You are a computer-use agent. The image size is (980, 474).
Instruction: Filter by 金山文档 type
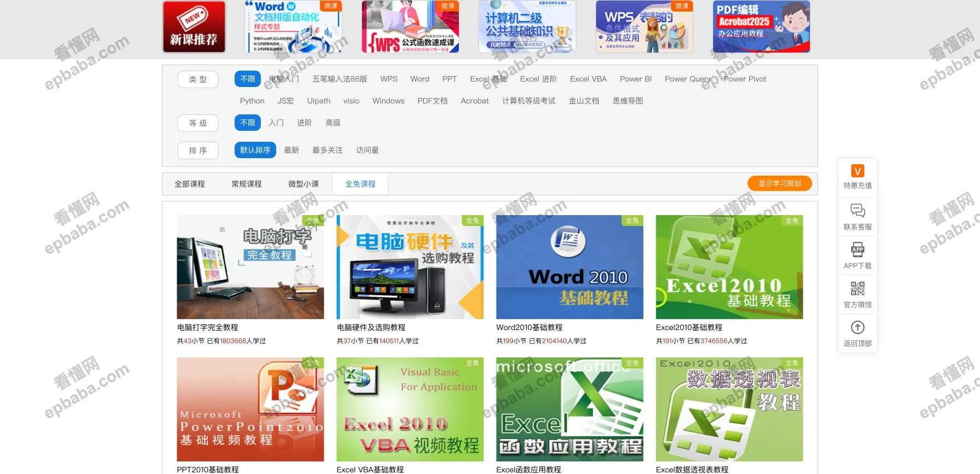coord(584,101)
